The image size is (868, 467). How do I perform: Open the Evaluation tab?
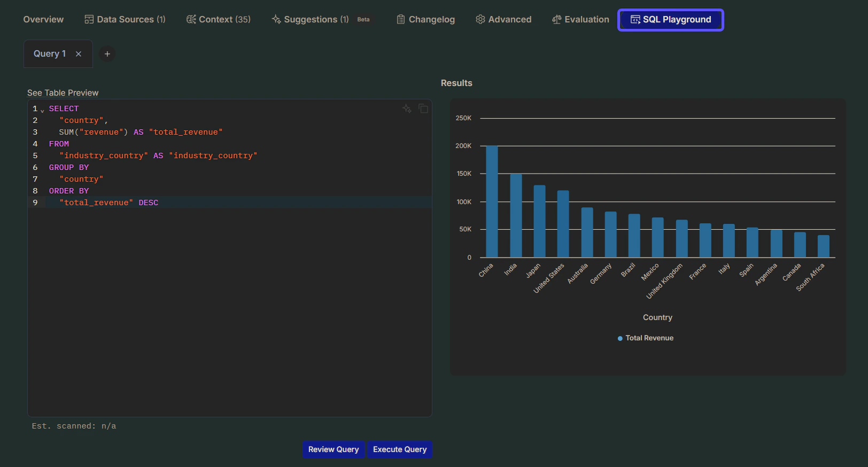580,19
